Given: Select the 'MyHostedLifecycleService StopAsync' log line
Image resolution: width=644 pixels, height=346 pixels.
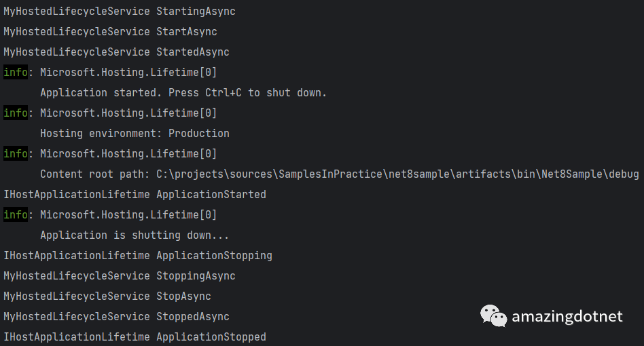Looking at the screenshot, I should point(107,296).
